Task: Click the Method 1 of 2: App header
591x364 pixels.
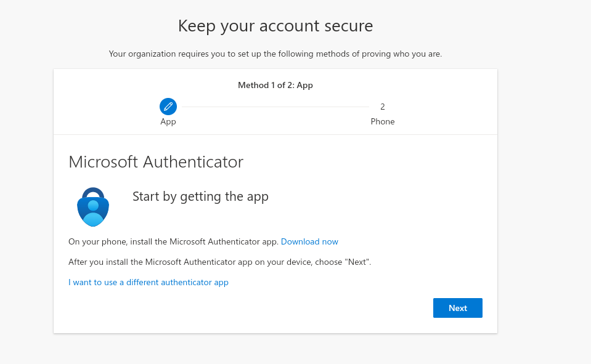Action: point(275,85)
